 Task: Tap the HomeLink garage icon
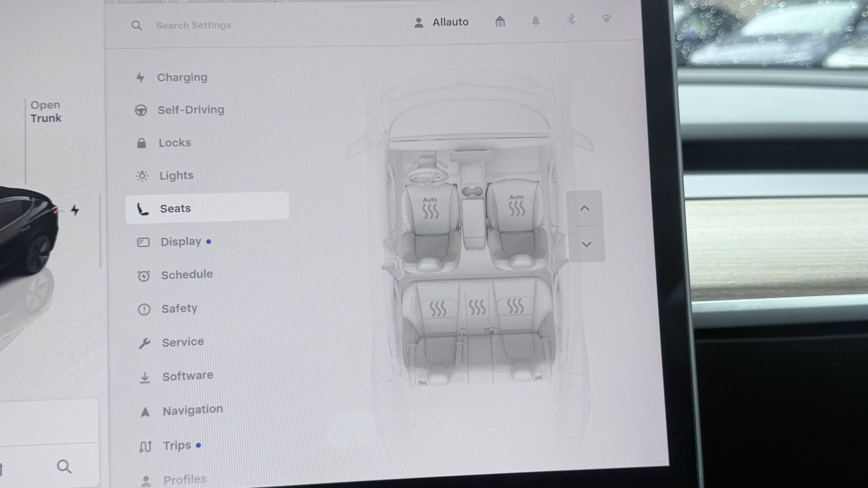coord(500,22)
